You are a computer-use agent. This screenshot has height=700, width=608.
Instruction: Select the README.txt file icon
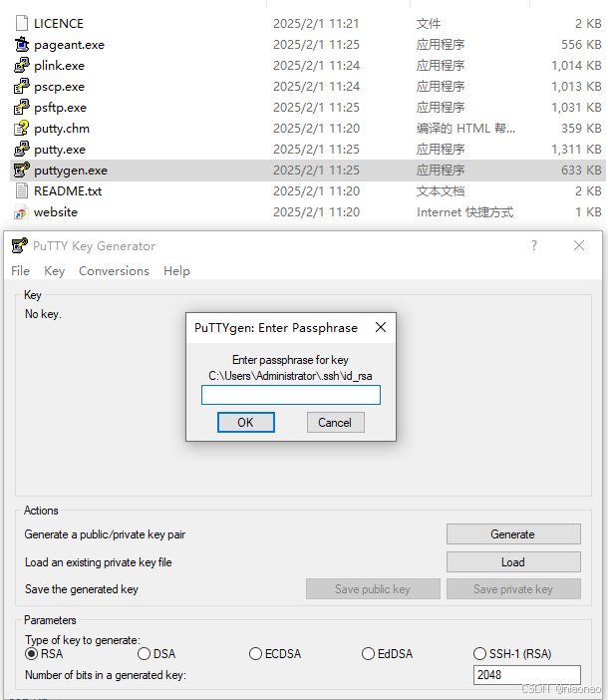(21, 191)
